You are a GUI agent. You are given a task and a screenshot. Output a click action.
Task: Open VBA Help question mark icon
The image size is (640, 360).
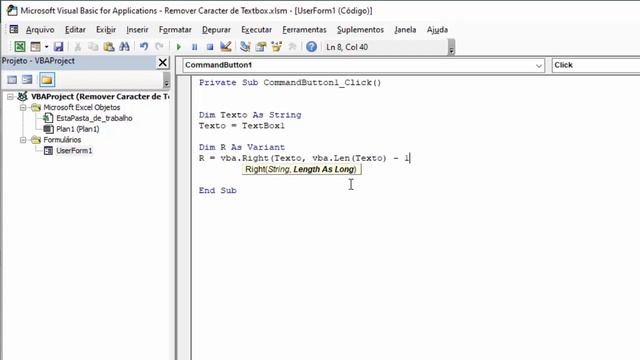pyautogui.click(x=311, y=47)
